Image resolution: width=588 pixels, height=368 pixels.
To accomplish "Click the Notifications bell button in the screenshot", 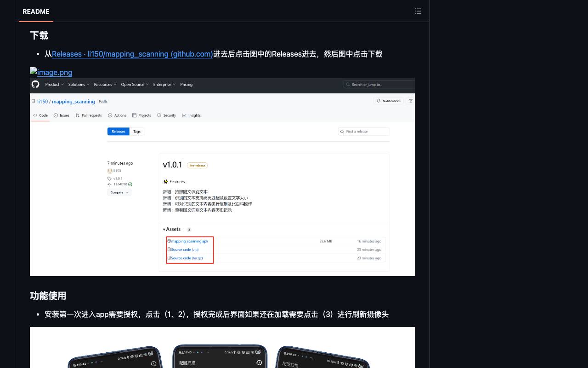I will coord(389,101).
